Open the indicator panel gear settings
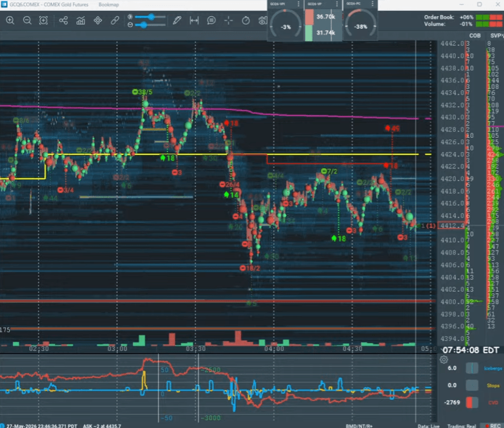 [x=444, y=360]
